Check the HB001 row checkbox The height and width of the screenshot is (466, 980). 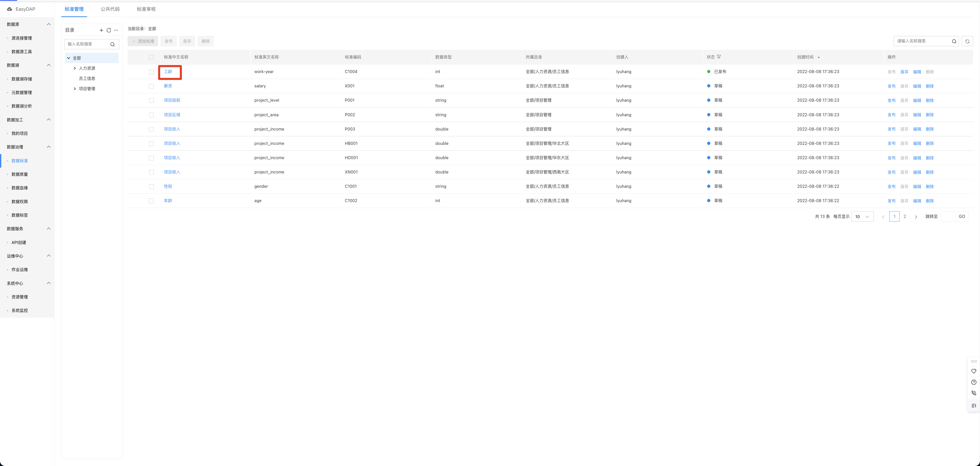click(151, 144)
